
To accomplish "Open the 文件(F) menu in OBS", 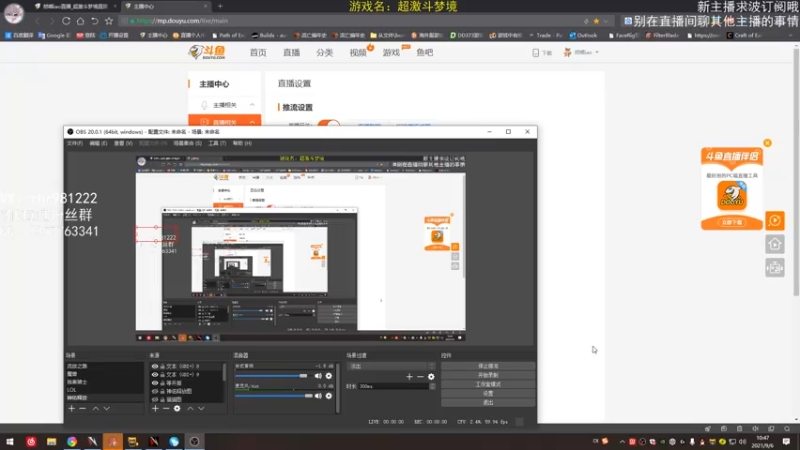I will tap(75, 143).
